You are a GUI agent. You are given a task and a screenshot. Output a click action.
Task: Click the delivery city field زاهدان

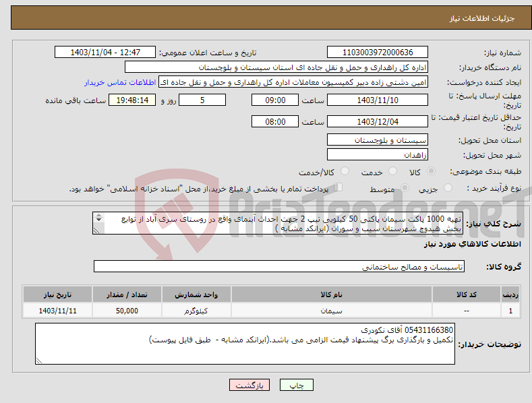[378, 155]
